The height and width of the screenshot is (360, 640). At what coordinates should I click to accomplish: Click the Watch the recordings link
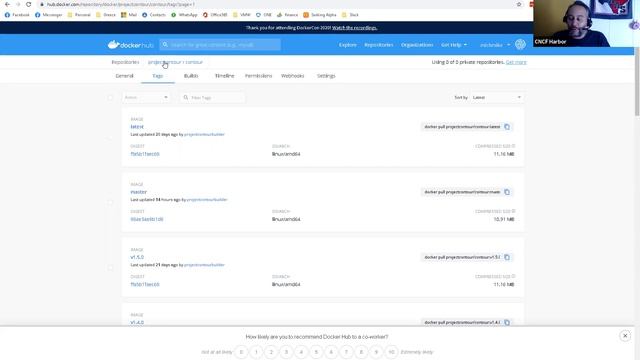pos(355,28)
